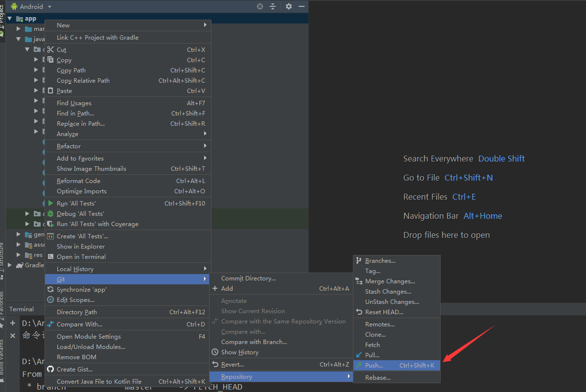Choose Show Image Thumbnails
Image resolution: width=586 pixels, height=392 pixels.
[128, 168]
